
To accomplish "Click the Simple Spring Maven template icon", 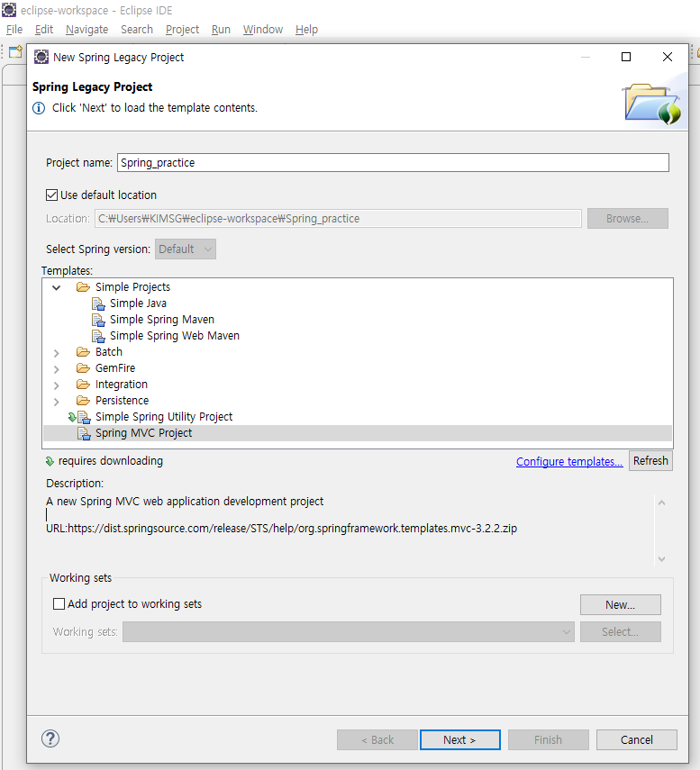I will pyautogui.click(x=98, y=320).
